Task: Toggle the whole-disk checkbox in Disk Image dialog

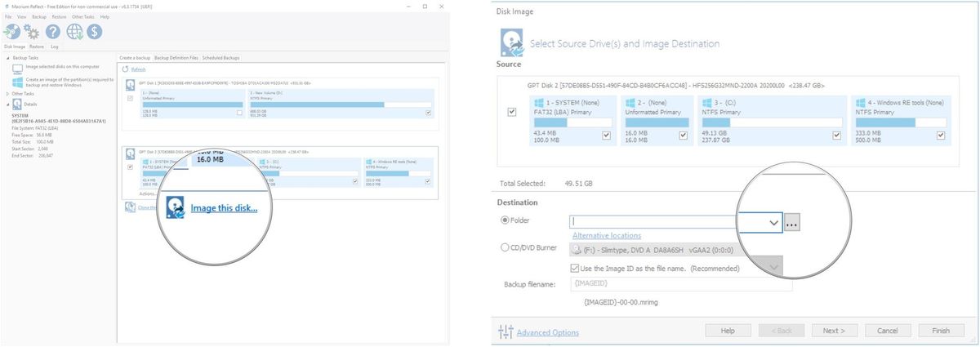Action: click(512, 112)
